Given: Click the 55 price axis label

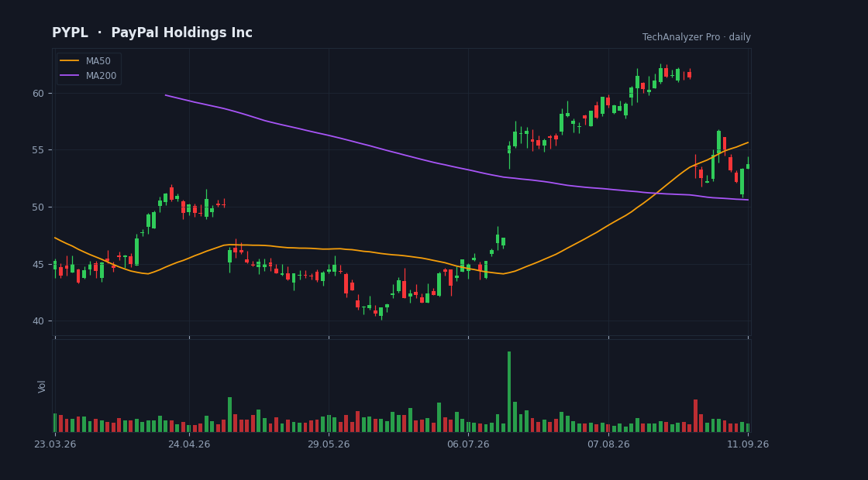Looking at the screenshot, I should (x=38, y=150).
